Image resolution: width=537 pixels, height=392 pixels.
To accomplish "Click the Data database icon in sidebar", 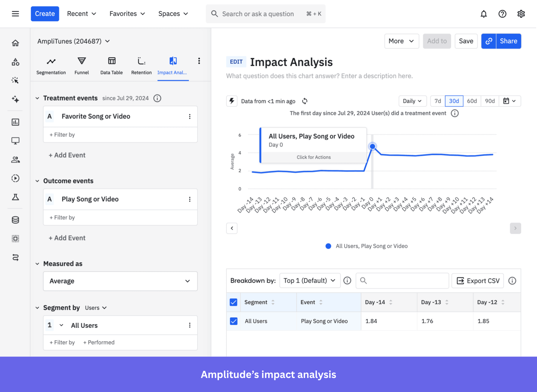I will (15, 220).
